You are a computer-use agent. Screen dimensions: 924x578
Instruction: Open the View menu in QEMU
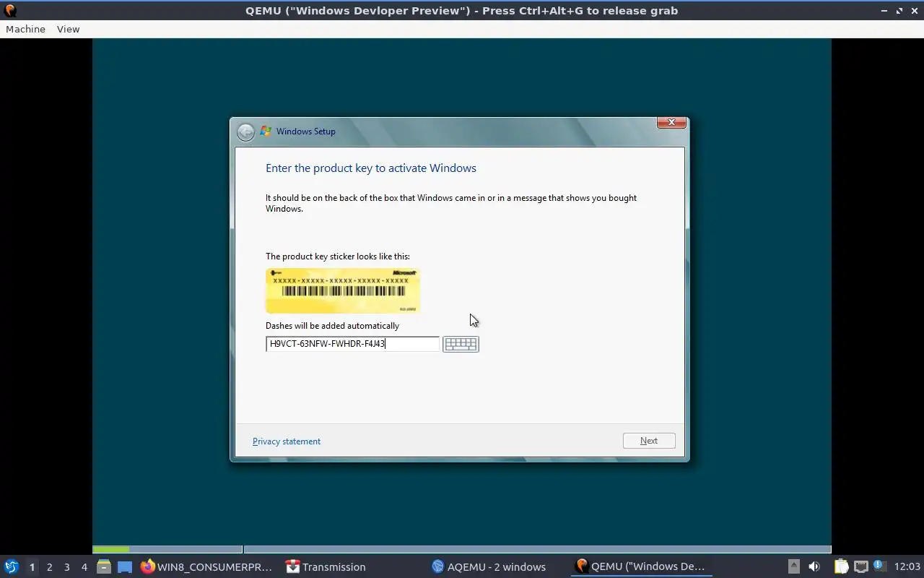(x=68, y=29)
